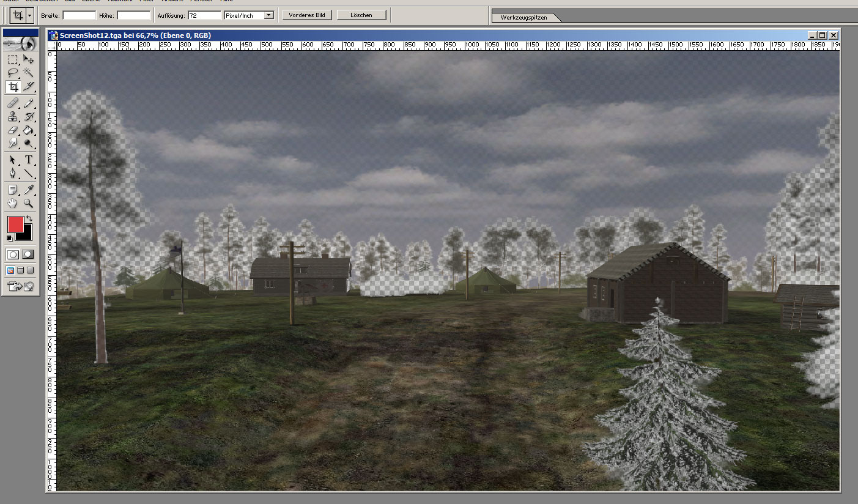Select the Healing Brush tool

(x=12, y=103)
